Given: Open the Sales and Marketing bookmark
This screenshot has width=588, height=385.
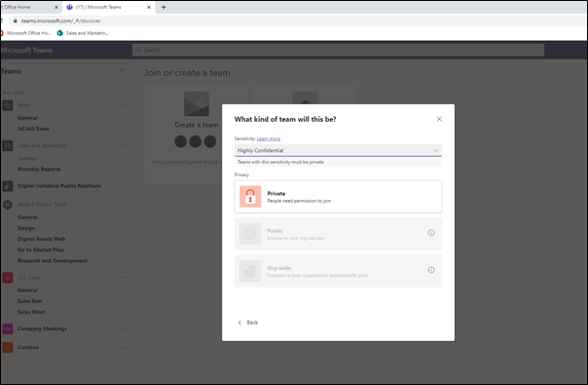Looking at the screenshot, I should 83,33.
